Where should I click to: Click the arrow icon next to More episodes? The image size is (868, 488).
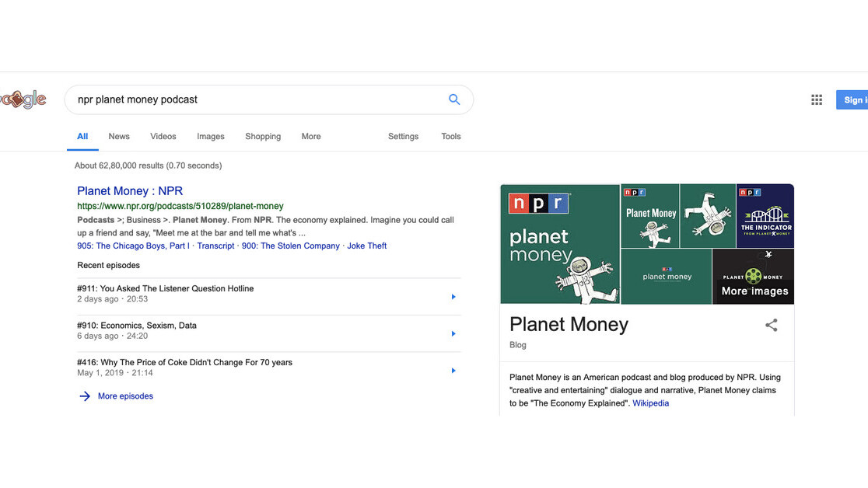85,396
